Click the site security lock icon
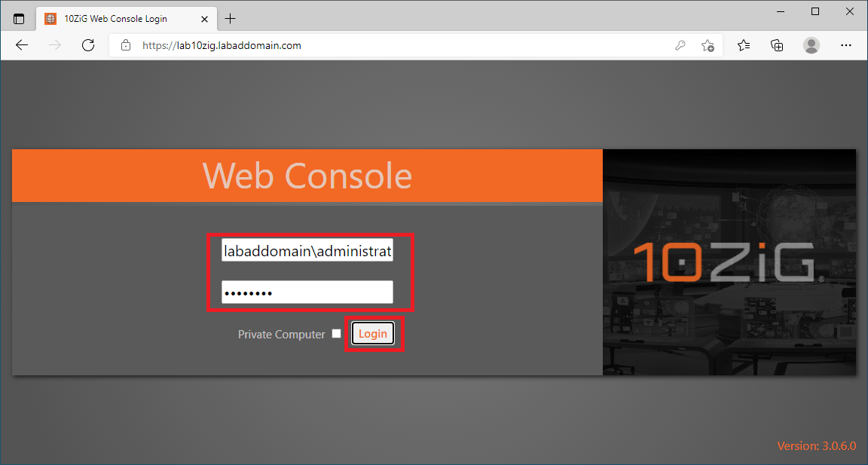The height and width of the screenshot is (465, 868). coord(125,45)
